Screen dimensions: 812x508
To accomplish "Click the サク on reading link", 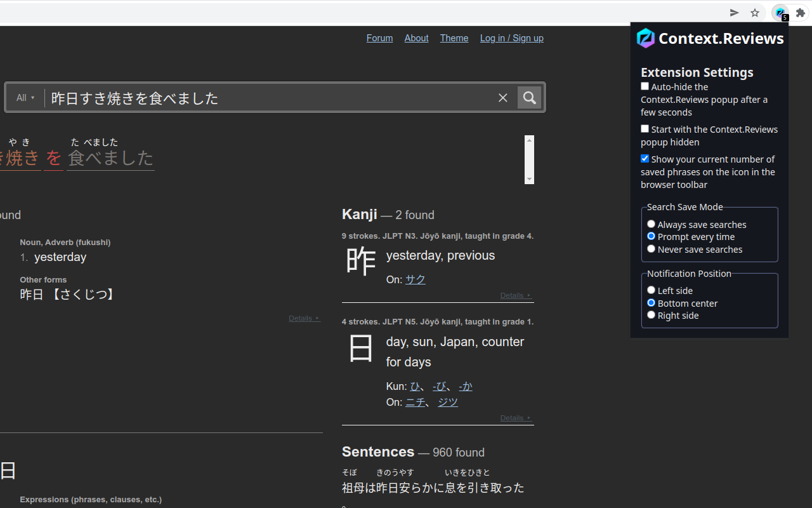I will click(416, 279).
